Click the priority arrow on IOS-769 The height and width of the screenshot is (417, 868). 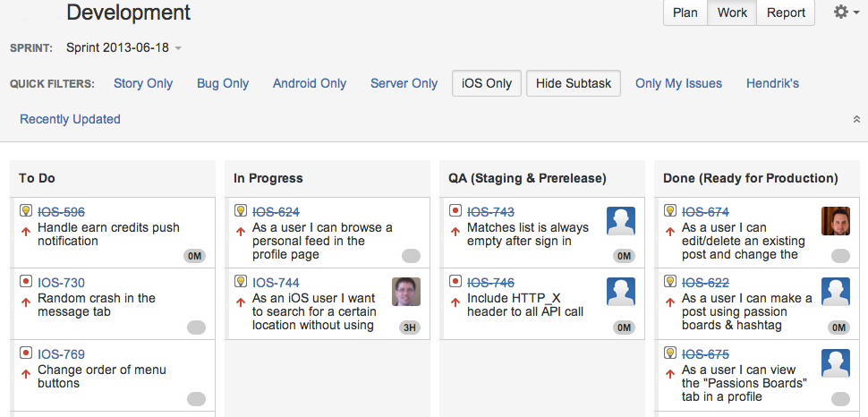coord(26,370)
